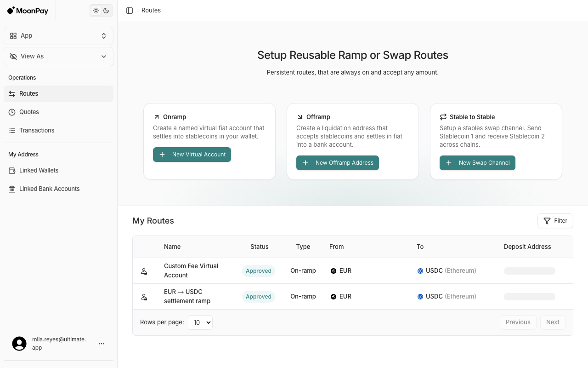Open the Filter for My Routes
Screen dimensions: 588x368
pyautogui.click(x=555, y=221)
